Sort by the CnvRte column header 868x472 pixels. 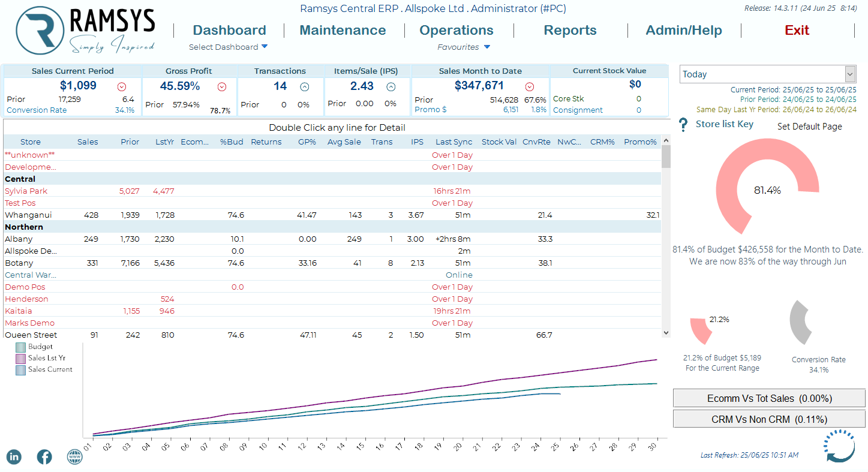[x=537, y=142]
